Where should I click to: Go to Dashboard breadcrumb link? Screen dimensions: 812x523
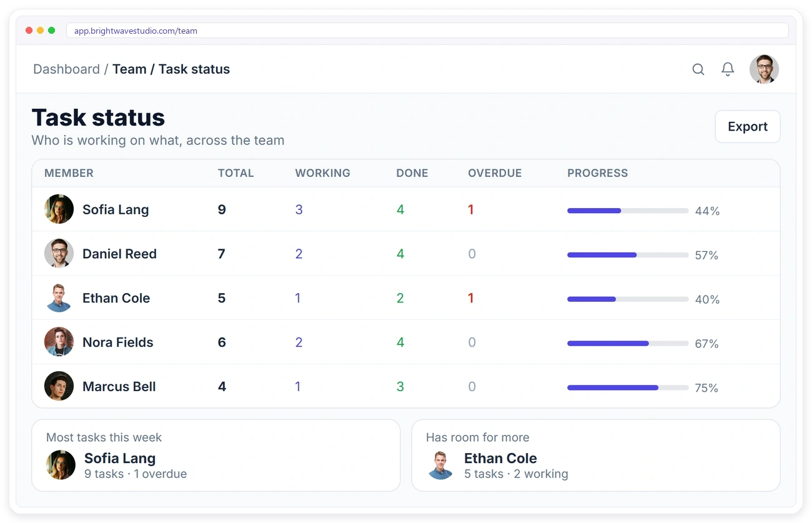66,69
